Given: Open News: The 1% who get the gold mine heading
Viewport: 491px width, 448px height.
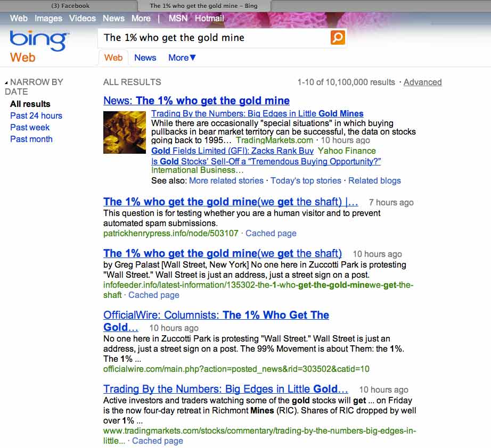Looking at the screenshot, I should [197, 101].
